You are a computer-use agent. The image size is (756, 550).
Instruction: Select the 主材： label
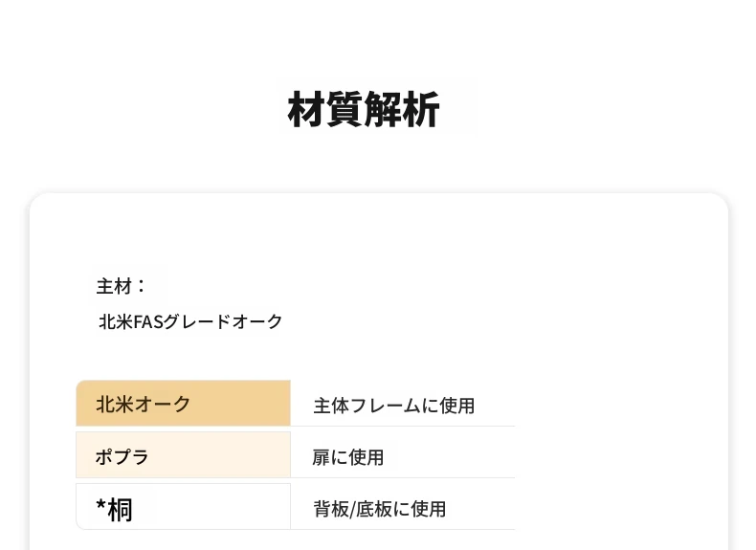tap(121, 286)
